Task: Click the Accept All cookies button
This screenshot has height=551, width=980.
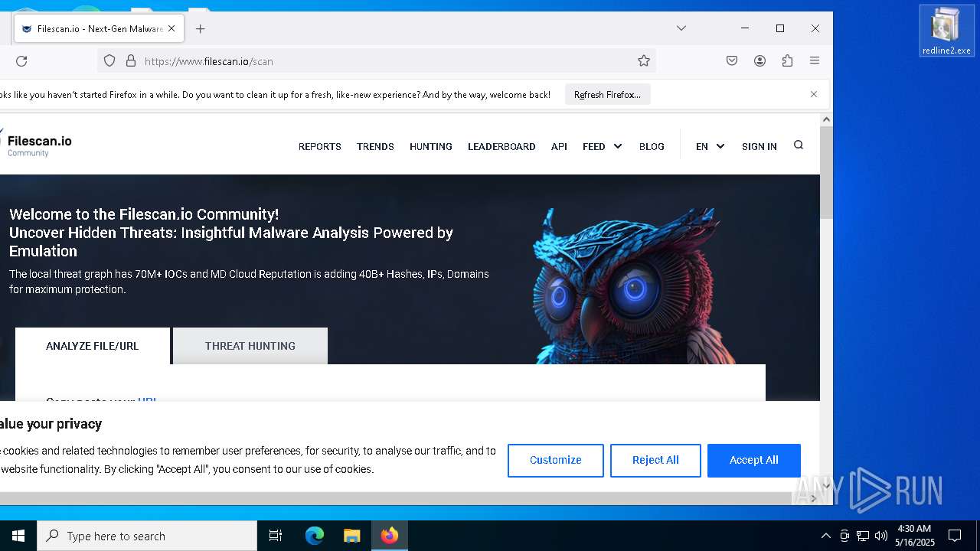Action: coord(754,460)
